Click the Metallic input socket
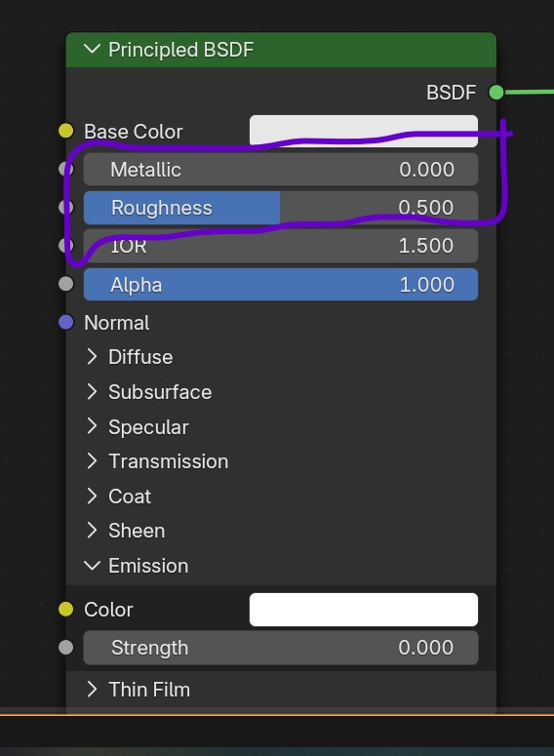Screen dimensions: 554x756 [66, 169]
